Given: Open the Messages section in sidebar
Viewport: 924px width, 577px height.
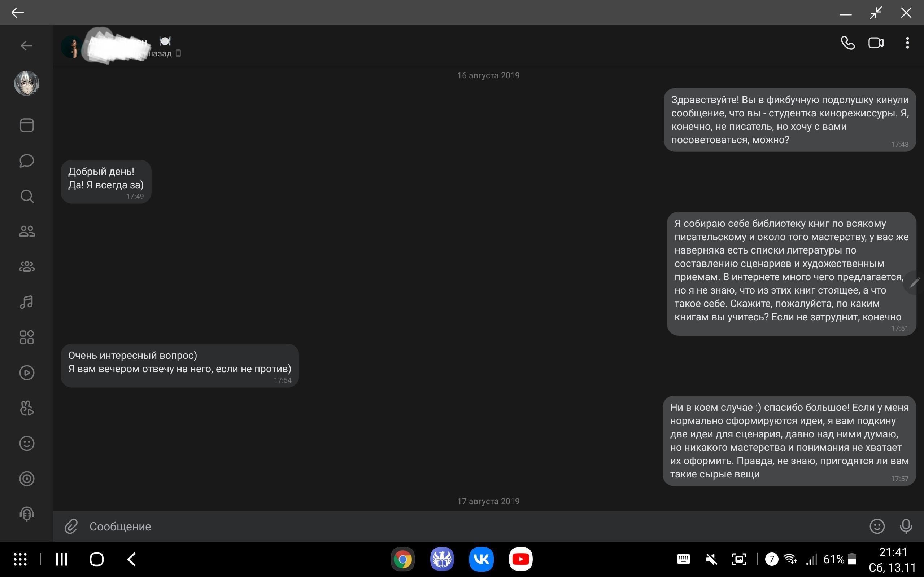Looking at the screenshot, I should coord(27,161).
